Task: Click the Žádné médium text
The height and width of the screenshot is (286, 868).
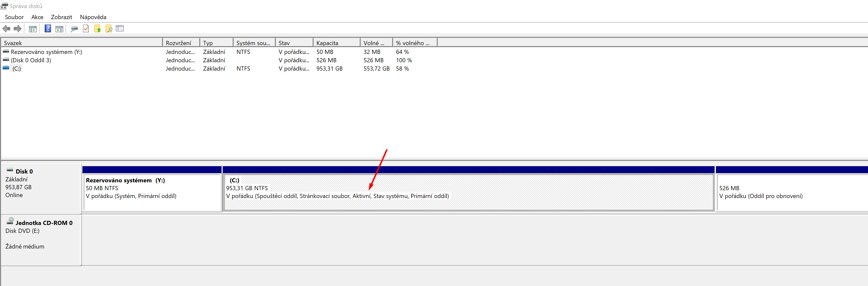Action: coord(25,246)
